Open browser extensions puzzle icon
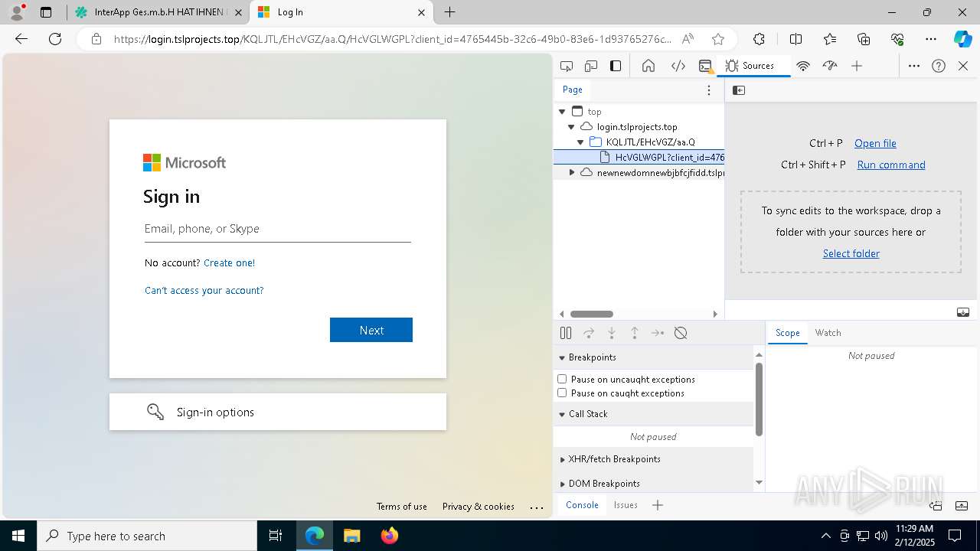The image size is (980, 551). [759, 39]
